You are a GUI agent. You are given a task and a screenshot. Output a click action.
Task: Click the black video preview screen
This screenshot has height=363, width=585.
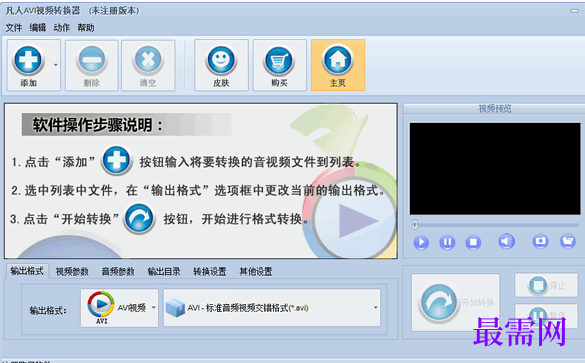(x=495, y=169)
